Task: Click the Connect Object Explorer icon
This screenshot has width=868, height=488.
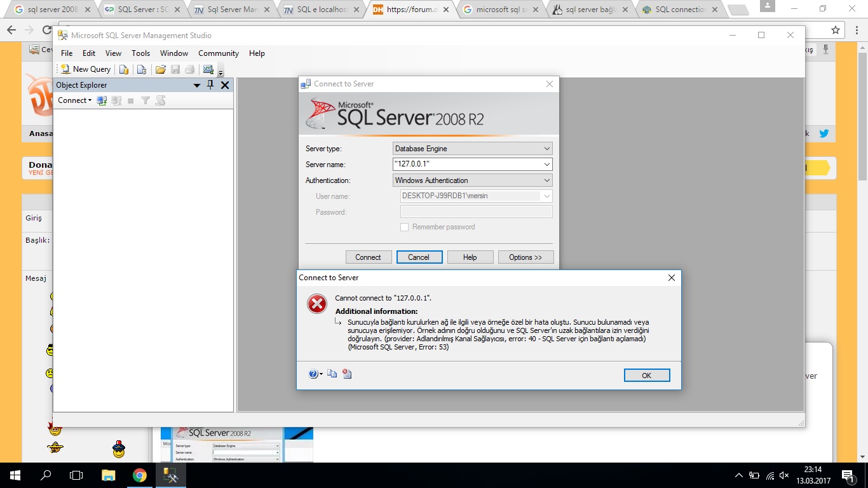Action: (x=102, y=100)
